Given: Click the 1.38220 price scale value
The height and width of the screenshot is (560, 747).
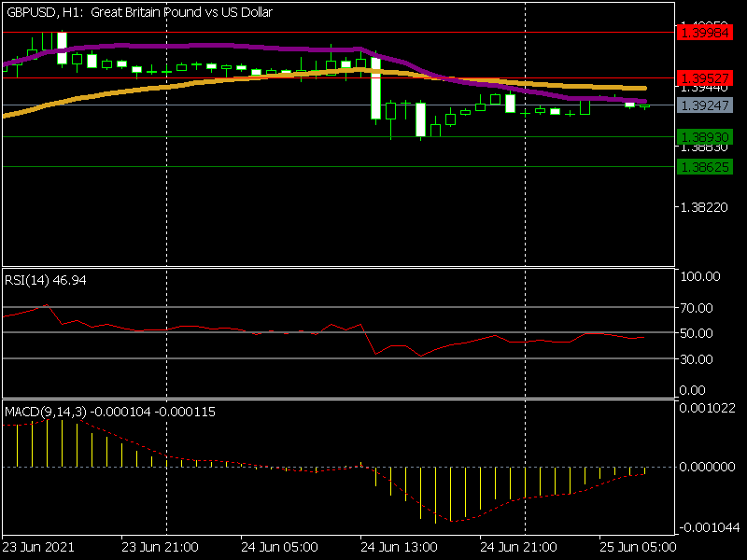Looking at the screenshot, I should 704,207.
